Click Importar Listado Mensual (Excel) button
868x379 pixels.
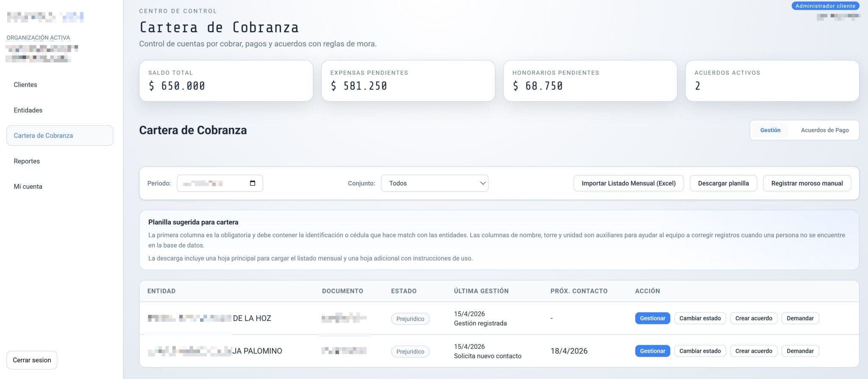[x=629, y=183]
